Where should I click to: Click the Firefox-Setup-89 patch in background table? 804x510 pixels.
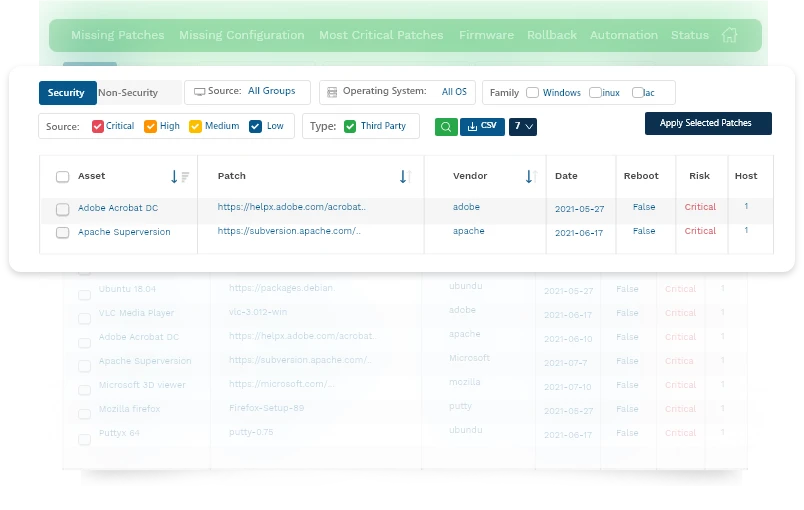click(266, 408)
